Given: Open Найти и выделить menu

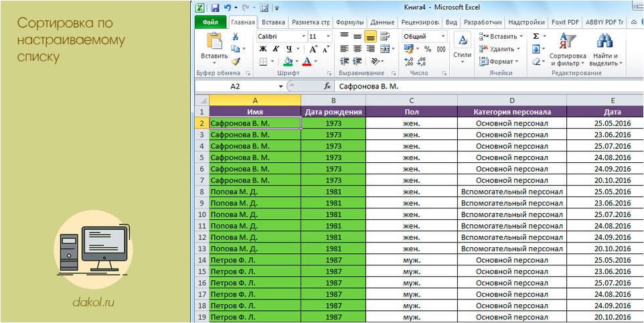Looking at the screenshot, I should (x=606, y=49).
